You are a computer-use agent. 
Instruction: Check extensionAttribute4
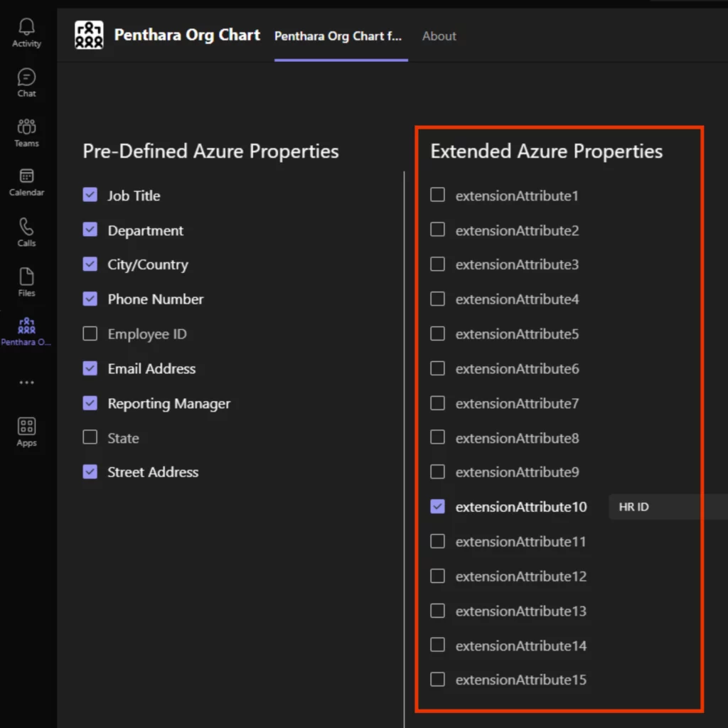[437, 299]
